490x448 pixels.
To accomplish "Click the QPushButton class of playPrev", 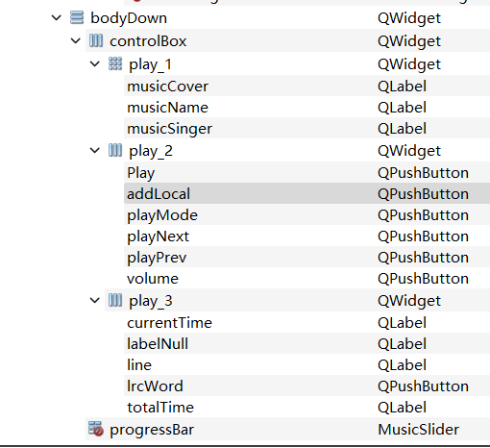I will pos(423,257).
